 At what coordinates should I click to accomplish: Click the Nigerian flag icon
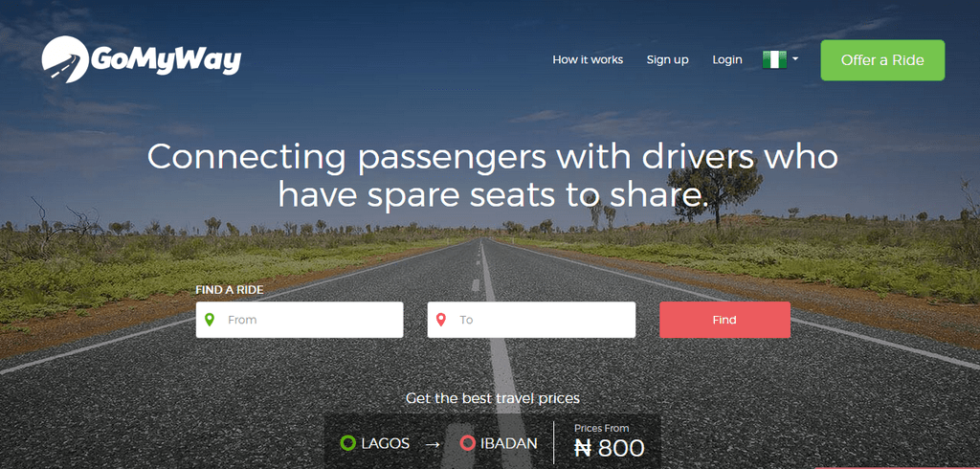click(x=774, y=60)
